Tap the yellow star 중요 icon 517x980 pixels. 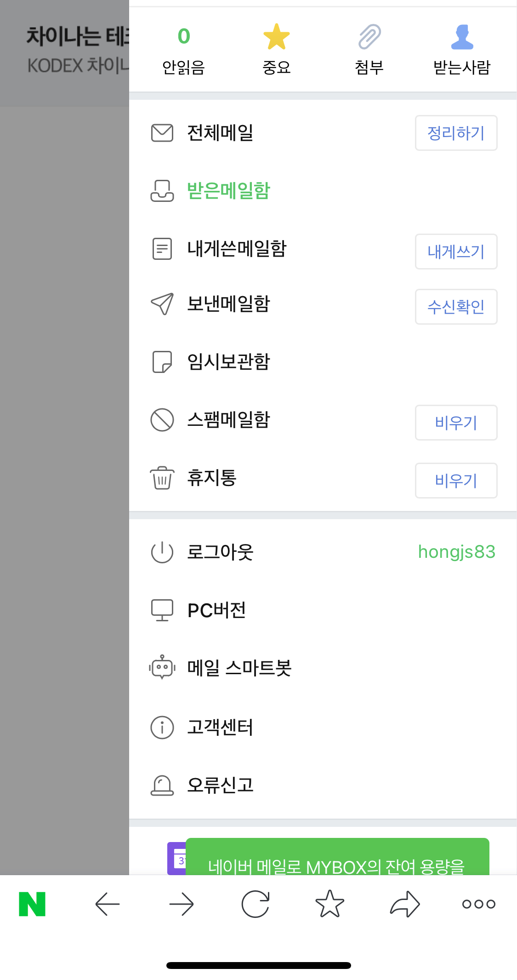click(276, 38)
